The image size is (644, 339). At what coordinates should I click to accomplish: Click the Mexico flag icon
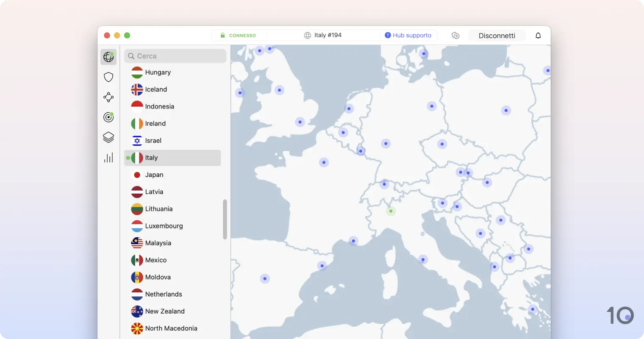pyautogui.click(x=137, y=260)
